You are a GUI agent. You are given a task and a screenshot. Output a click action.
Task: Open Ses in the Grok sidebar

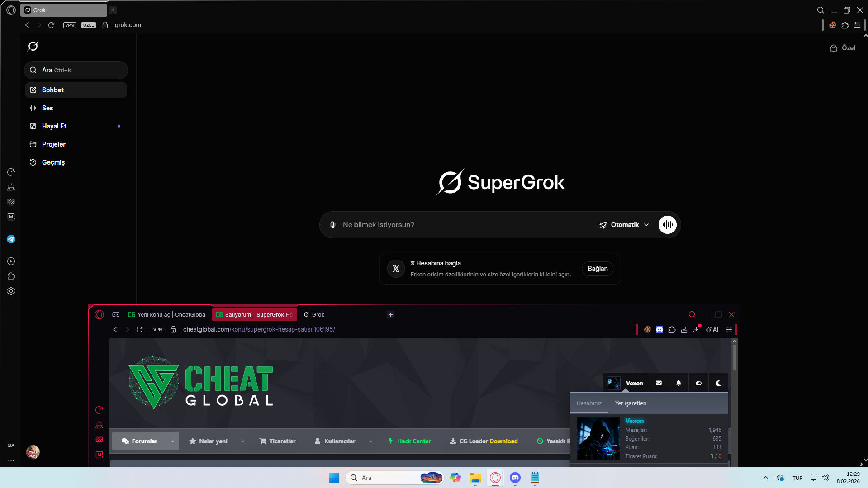click(x=76, y=108)
